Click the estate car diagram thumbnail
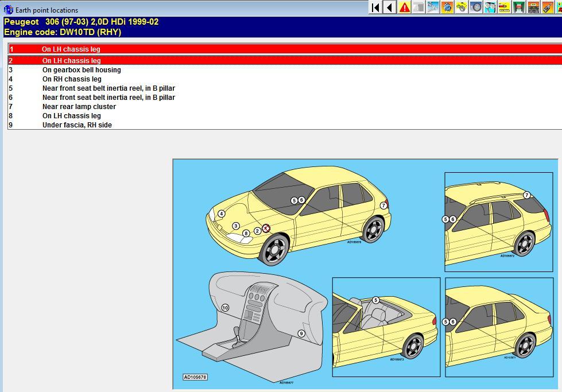Viewport: 562px width, 392px height. [498, 222]
